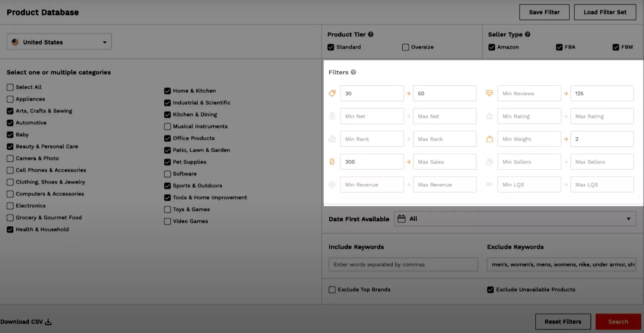Viewport: 644px width, 333px height.
Task: Click the Download CSV link
Action: [x=26, y=322]
